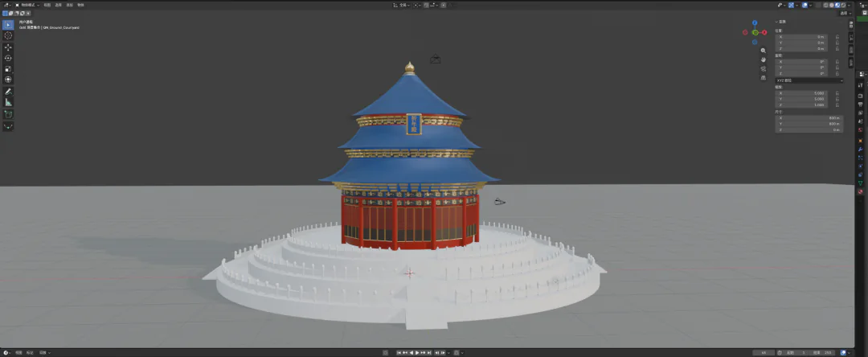Select the Add Cube tool
Image resolution: width=868 pixels, height=357 pixels.
pyautogui.click(x=8, y=114)
